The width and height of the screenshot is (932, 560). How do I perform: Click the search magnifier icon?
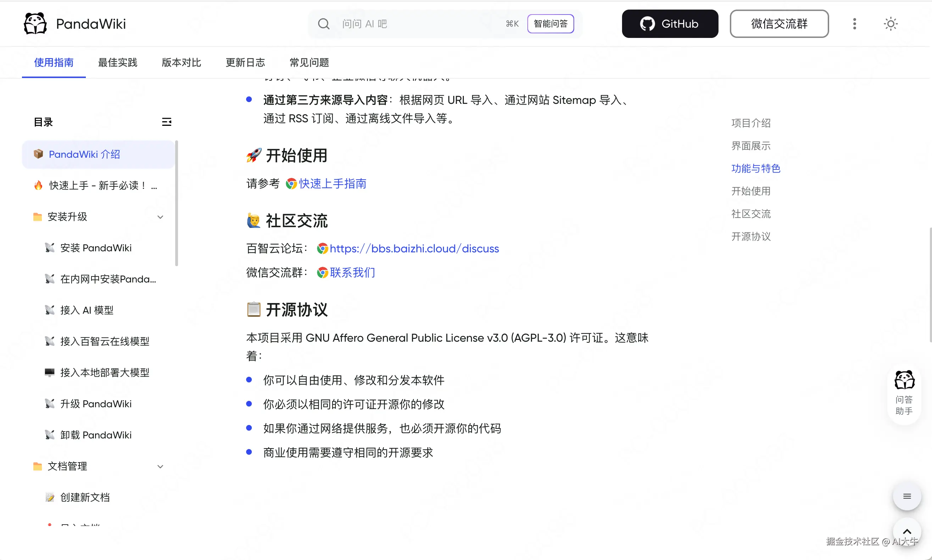(323, 24)
